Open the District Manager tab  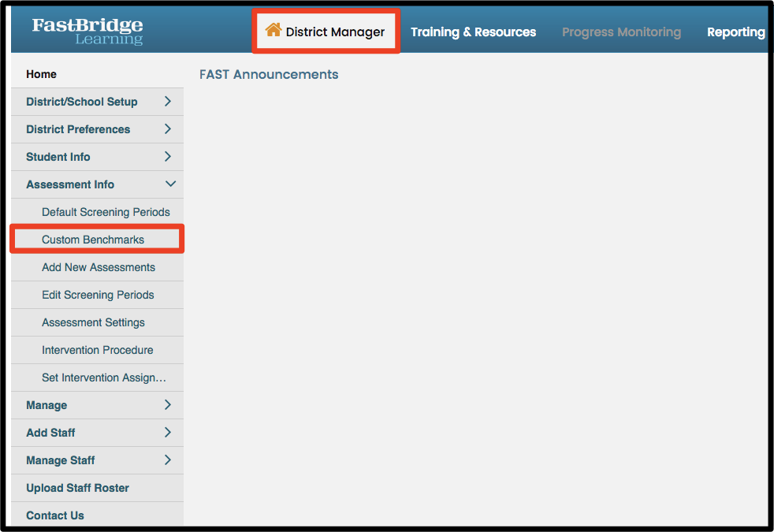(326, 32)
